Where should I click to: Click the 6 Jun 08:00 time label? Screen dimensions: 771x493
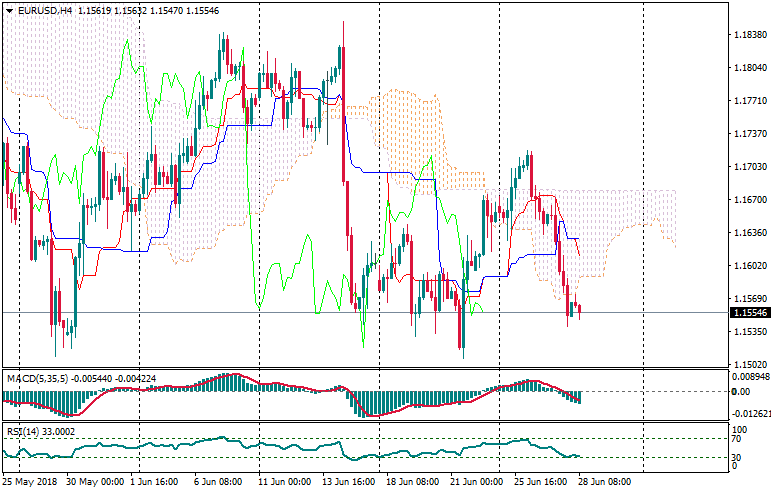219,481
